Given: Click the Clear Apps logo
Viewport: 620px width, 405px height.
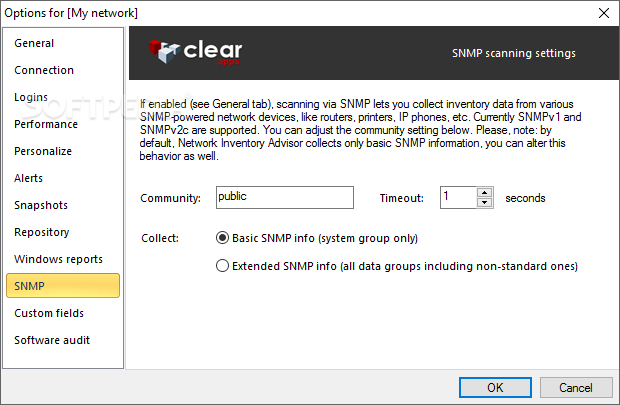Looking at the screenshot, I should click(195, 52).
